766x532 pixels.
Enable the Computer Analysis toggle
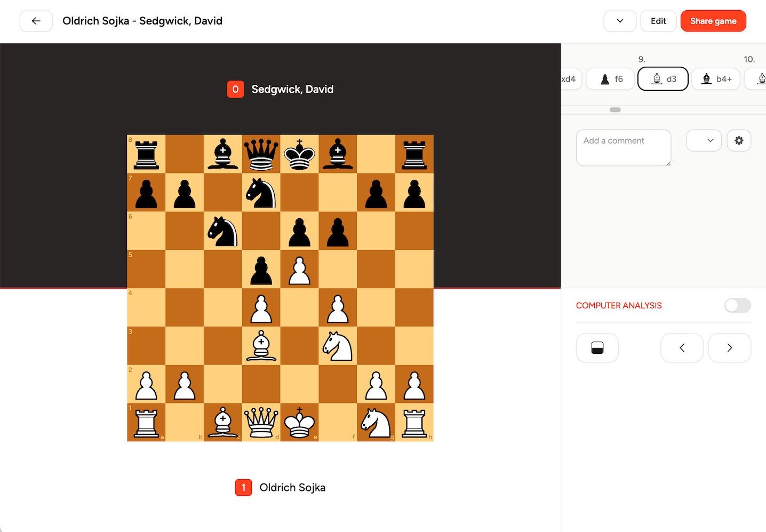(737, 305)
